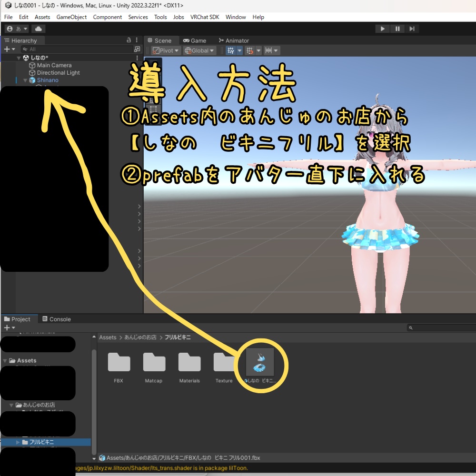Collapse the Assets folder tree

(x=5, y=361)
